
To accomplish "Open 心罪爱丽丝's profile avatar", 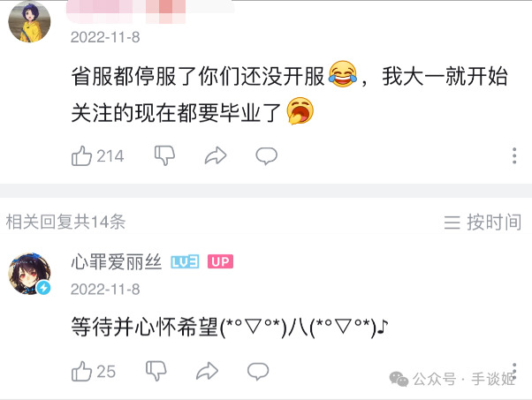I will pos(29,273).
